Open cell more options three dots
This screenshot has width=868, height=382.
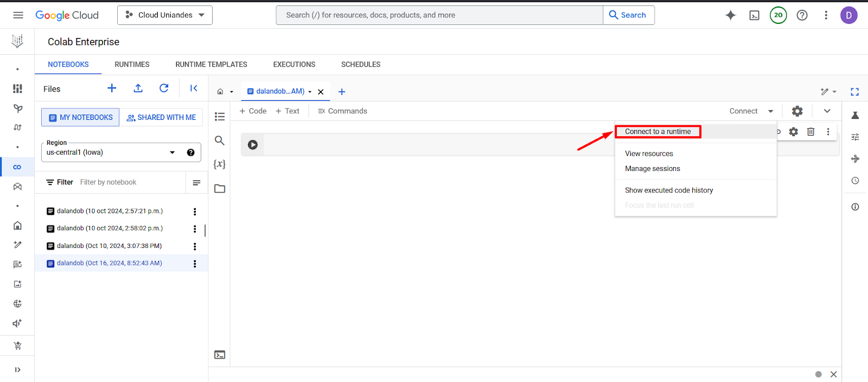pos(828,132)
